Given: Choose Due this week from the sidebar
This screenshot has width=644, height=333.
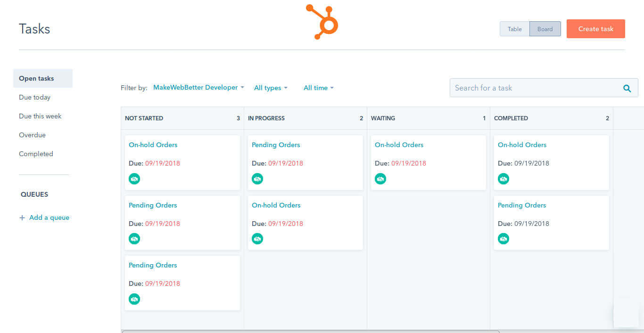Looking at the screenshot, I should click(x=40, y=116).
